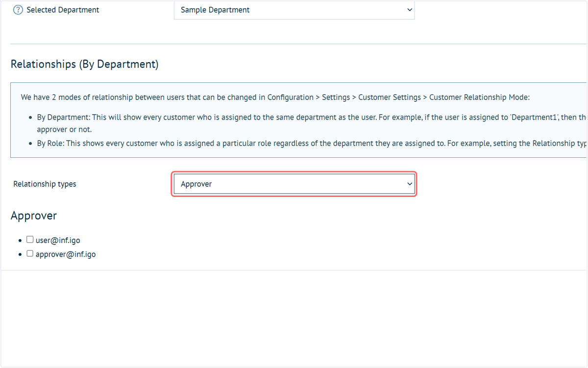Click the 'By Role' bullet description
The image size is (588, 368).
click(312, 144)
